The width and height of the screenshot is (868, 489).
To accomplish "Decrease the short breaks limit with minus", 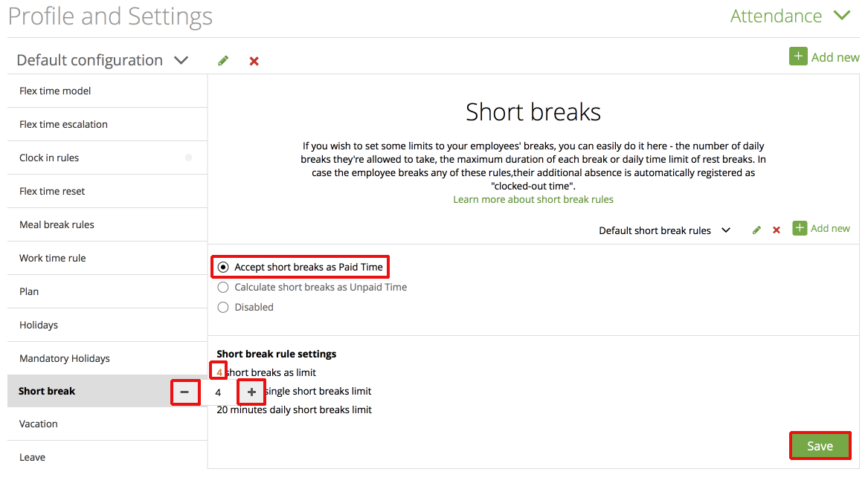I will [184, 392].
